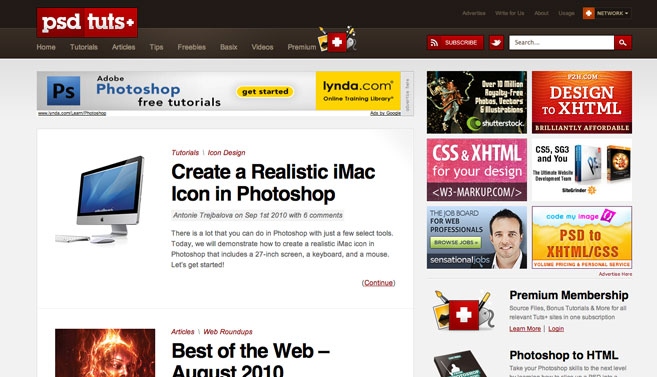
Task: Open the Icon Design category link
Action: [226, 152]
